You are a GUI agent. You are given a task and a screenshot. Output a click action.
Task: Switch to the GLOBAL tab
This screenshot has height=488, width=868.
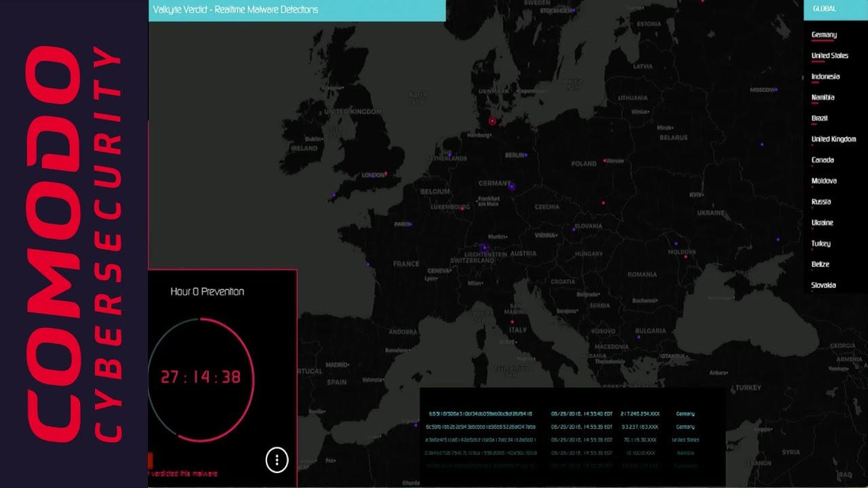(x=825, y=9)
